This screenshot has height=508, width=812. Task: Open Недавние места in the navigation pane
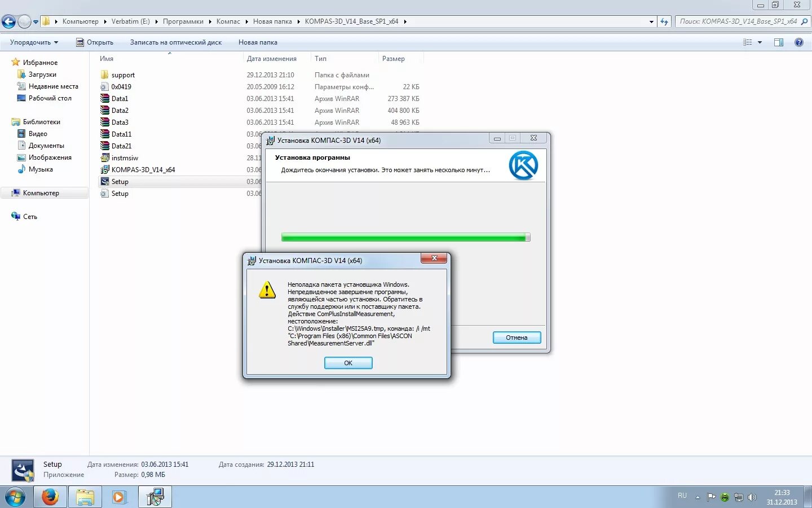click(x=53, y=86)
